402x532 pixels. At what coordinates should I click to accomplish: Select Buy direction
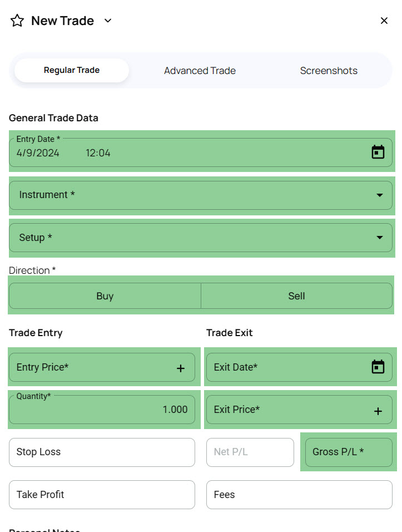point(105,296)
